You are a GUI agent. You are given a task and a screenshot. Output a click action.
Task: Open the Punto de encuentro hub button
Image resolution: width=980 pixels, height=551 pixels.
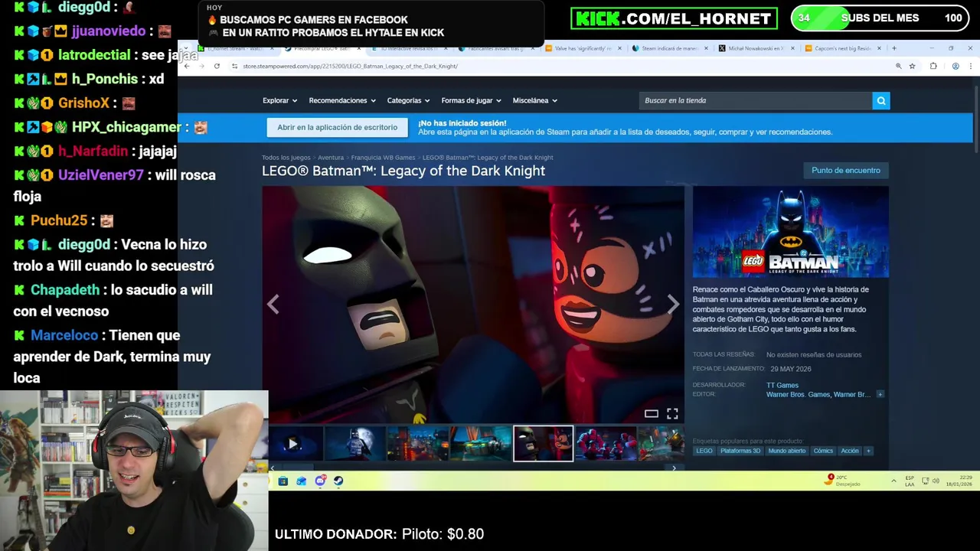coord(845,171)
